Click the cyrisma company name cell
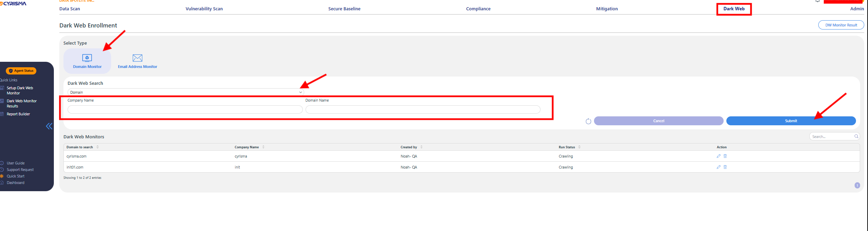Screen dimensions: 868x231 (x=241, y=156)
